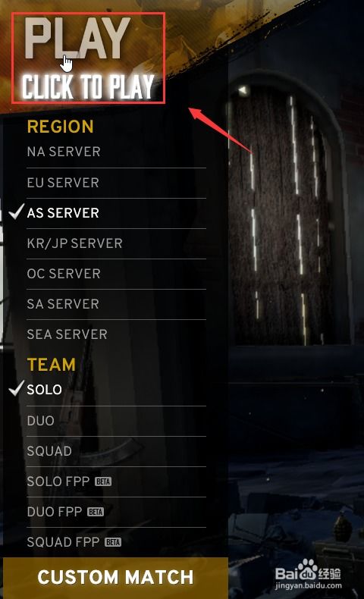This screenshot has height=599, width=364.
Task: Select SOLO team mode
Action: [x=116, y=390]
